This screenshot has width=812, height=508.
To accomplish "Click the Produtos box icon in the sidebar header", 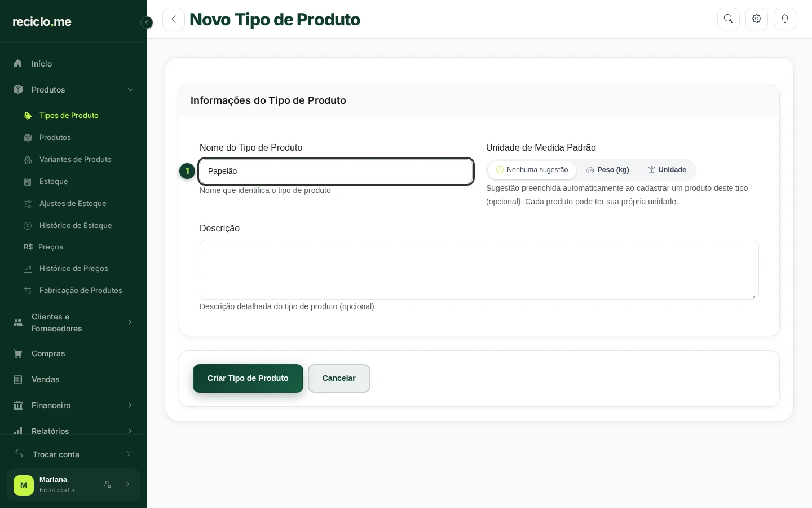I will tap(18, 90).
